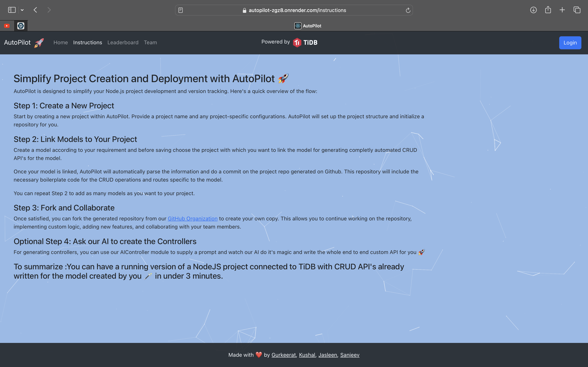The image size is (588, 367).
Task: Click the reader view icon in address bar
Action: click(x=180, y=10)
